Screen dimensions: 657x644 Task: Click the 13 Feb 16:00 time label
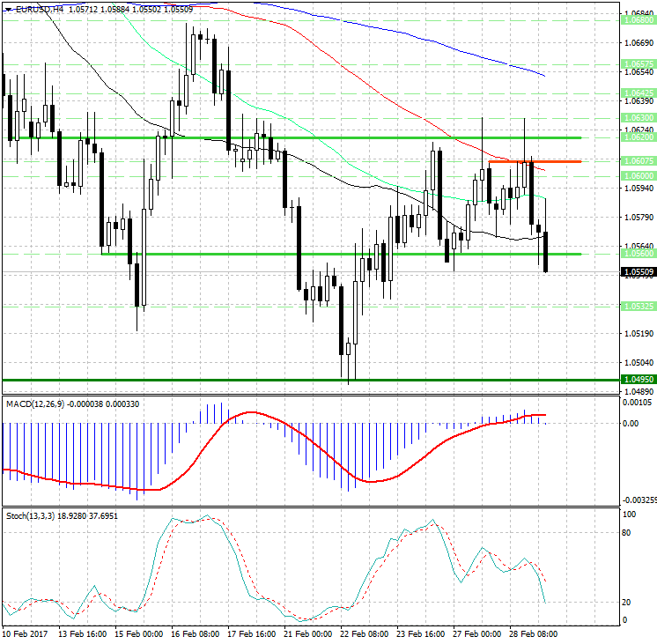(83, 634)
